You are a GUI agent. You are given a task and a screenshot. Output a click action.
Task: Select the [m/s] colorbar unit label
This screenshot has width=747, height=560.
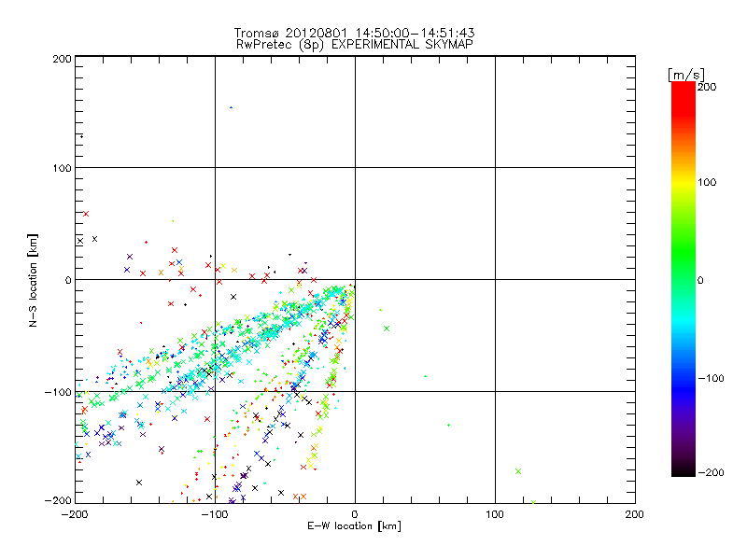686,75
